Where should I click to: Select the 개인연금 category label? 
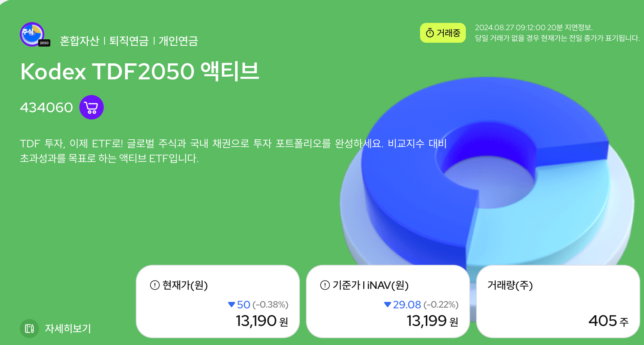[178, 39]
